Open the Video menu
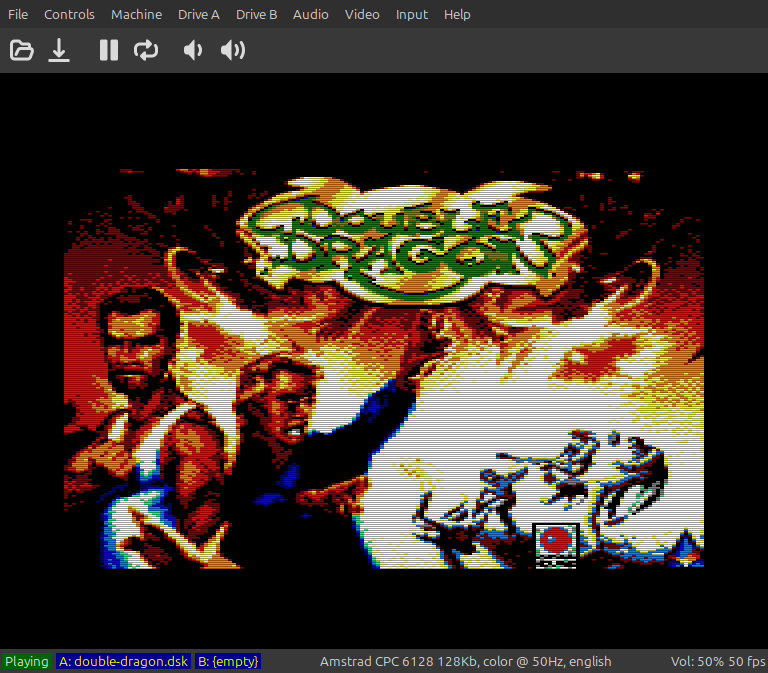 [362, 15]
